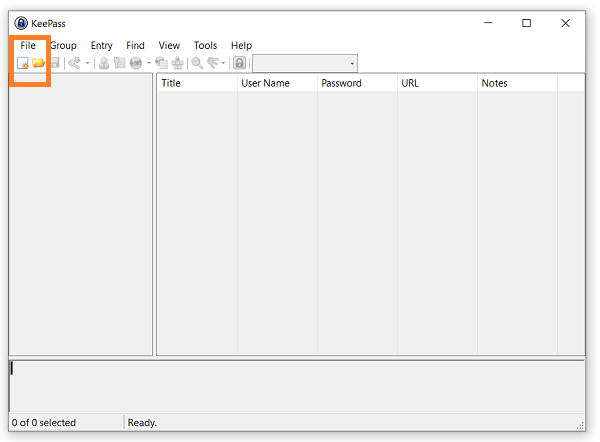The width and height of the screenshot is (600, 442).
Task: Open the Find menu
Action: point(135,46)
